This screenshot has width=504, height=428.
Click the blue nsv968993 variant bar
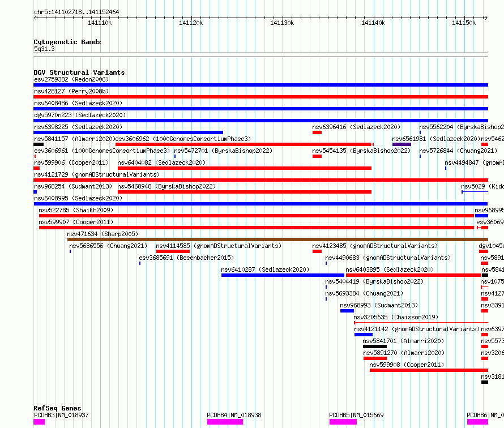click(347, 311)
